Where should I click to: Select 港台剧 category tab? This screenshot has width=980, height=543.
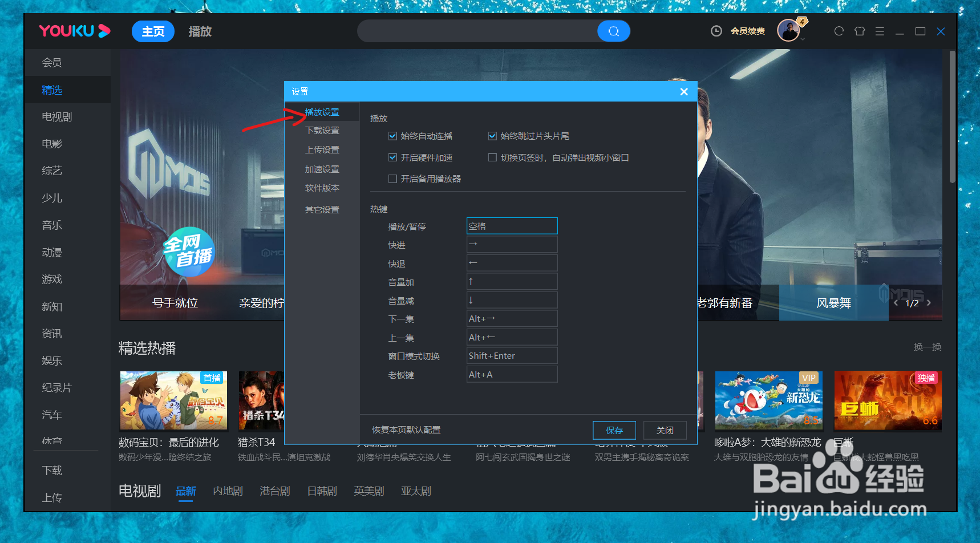pos(275,491)
